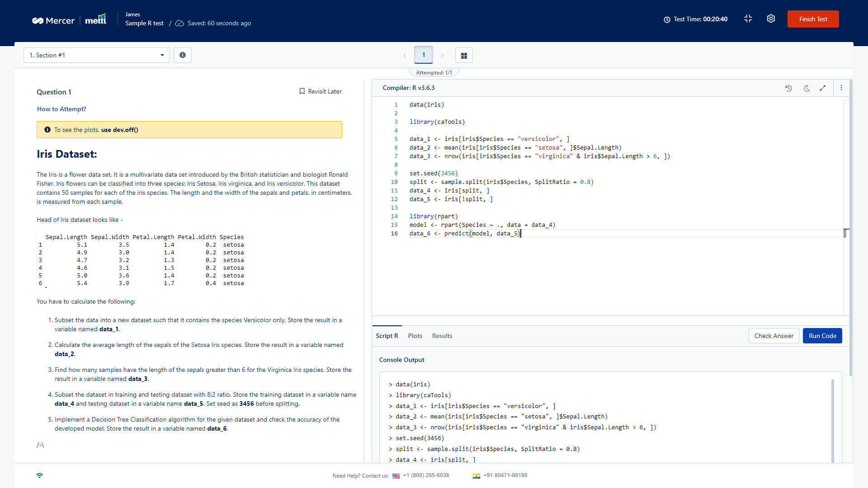
Task: Toggle dark mode using the moon icon
Action: [x=807, y=89]
